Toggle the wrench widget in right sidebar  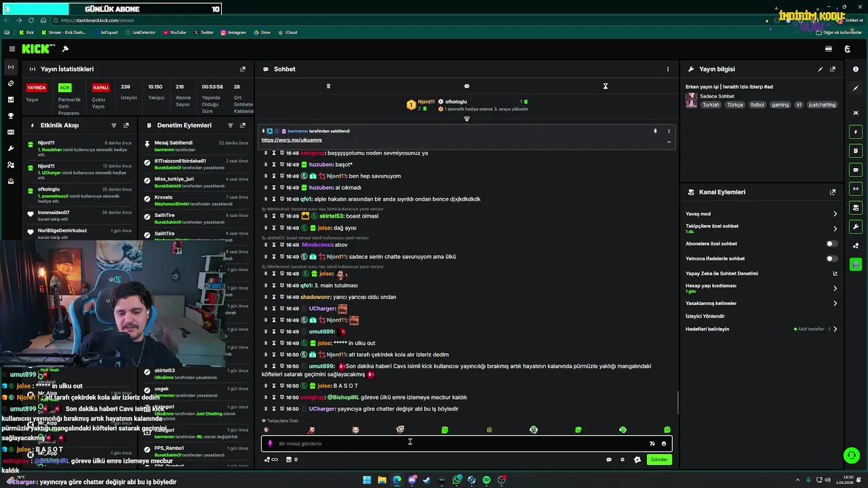pyautogui.click(x=856, y=226)
